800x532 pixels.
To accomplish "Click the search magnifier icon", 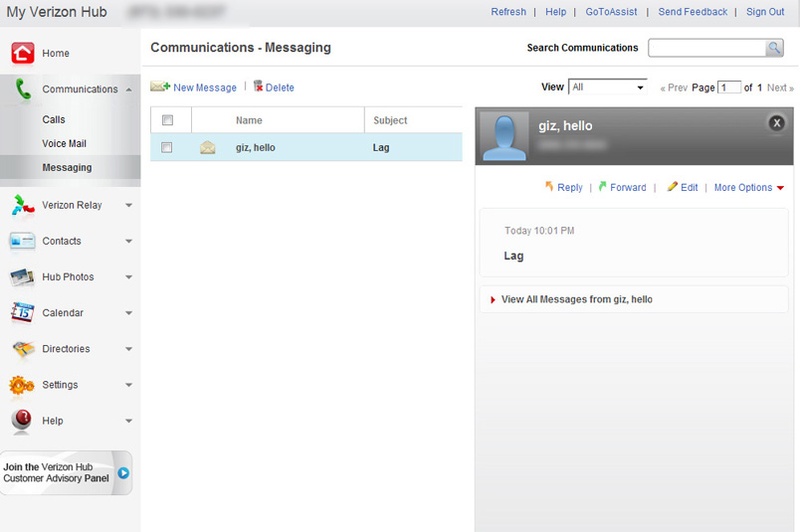I will point(774,48).
